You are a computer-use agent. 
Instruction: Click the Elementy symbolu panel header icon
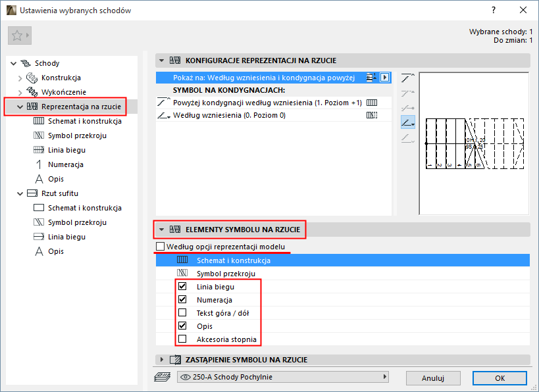click(175, 230)
